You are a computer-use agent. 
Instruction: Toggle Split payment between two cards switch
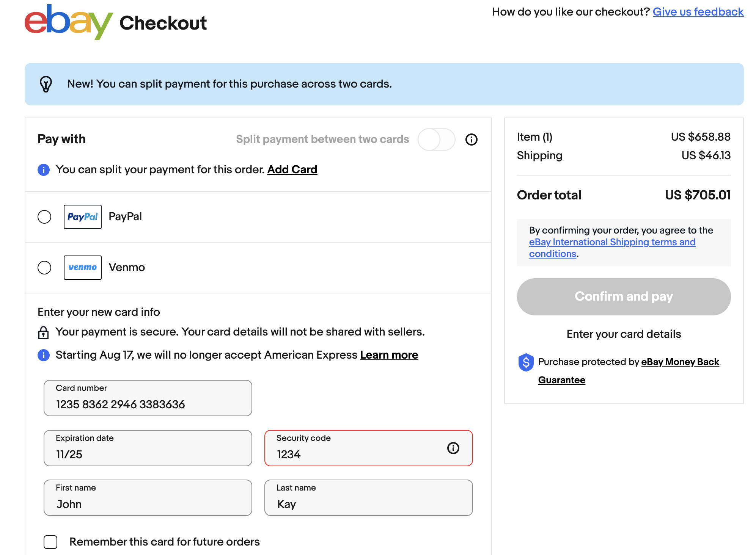(x=436, y=140)
